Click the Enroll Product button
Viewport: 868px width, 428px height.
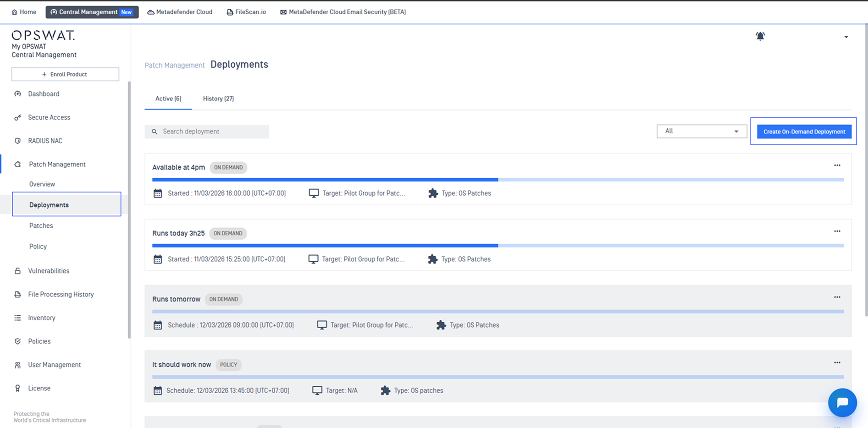click(x=65, y=74)
